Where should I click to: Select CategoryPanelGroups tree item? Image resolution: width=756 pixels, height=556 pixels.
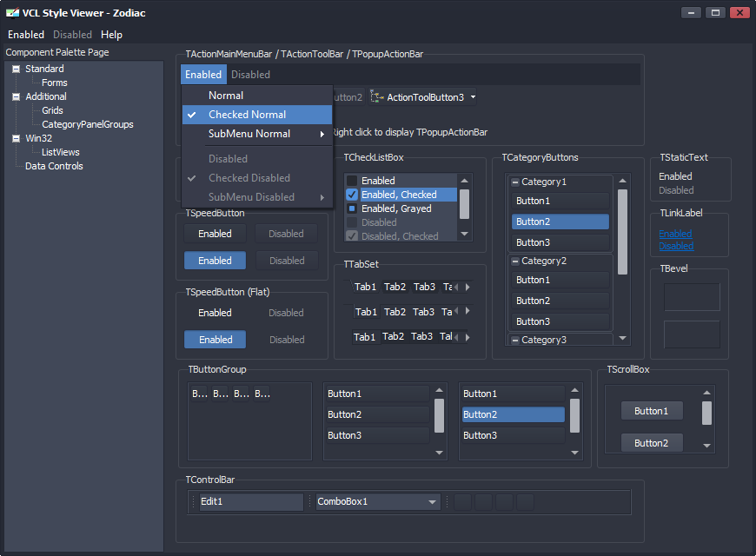tap(87, 124)
